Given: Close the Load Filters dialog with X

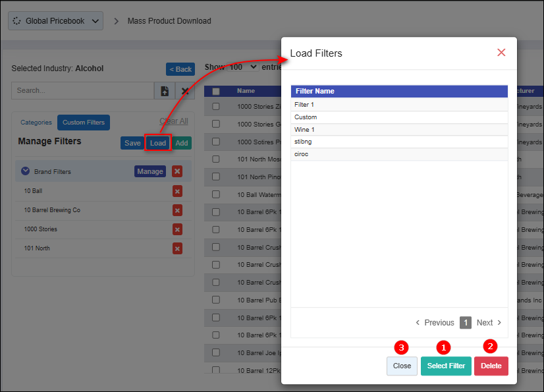Looking at the screenshot, I should [x=501, y=53].
